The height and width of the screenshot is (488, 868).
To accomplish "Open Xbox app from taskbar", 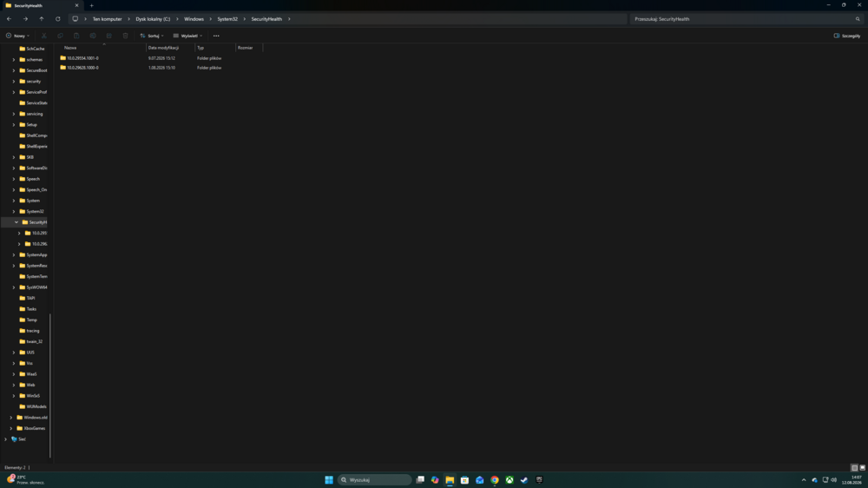I will pyautogui.click(x=510, y=479).
